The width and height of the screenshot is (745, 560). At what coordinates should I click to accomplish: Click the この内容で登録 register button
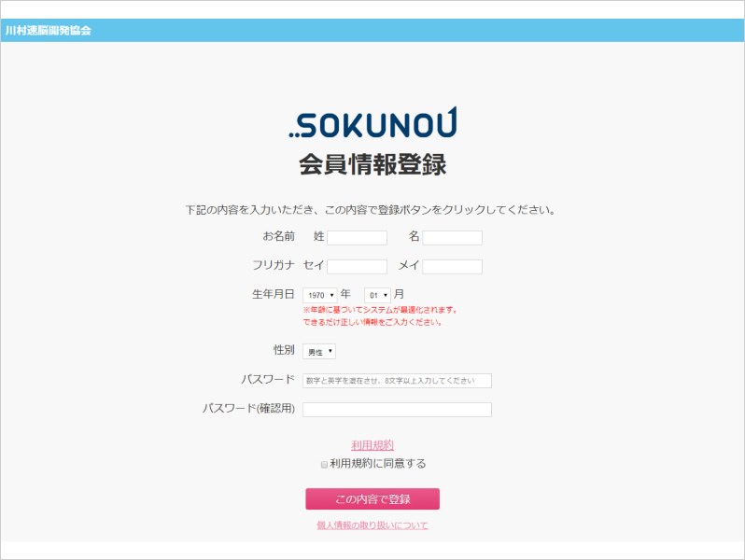click(372, 498)
